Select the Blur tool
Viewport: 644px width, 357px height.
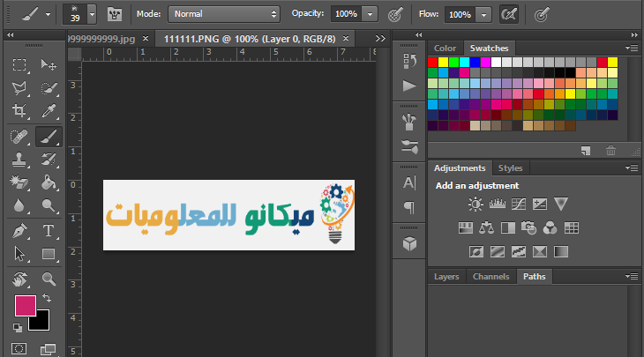click(19, 205)
